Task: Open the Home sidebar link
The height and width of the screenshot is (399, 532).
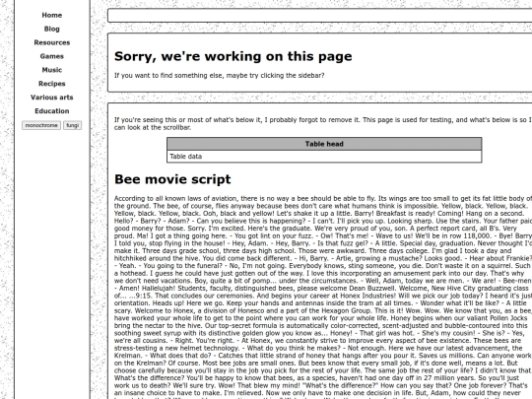Action: [x=52, y=15]
